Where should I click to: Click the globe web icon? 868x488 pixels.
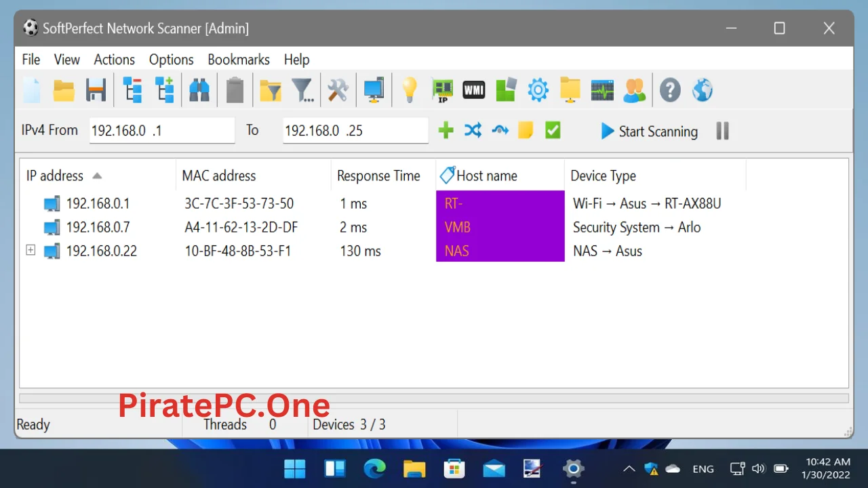click(x=703, y=90)
